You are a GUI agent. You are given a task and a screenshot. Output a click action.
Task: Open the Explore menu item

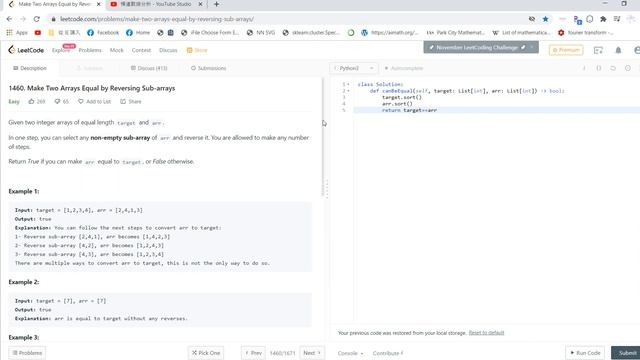click(60, 50)
